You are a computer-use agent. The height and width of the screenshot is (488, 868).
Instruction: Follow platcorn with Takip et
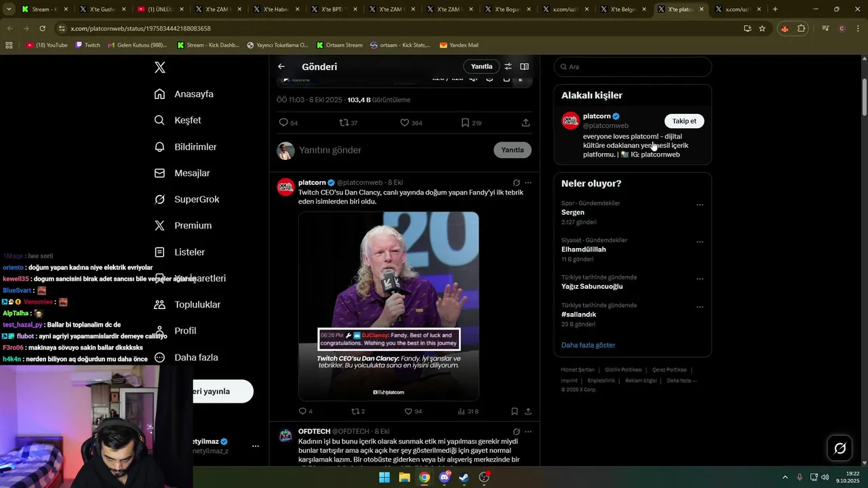click(684, 121)
